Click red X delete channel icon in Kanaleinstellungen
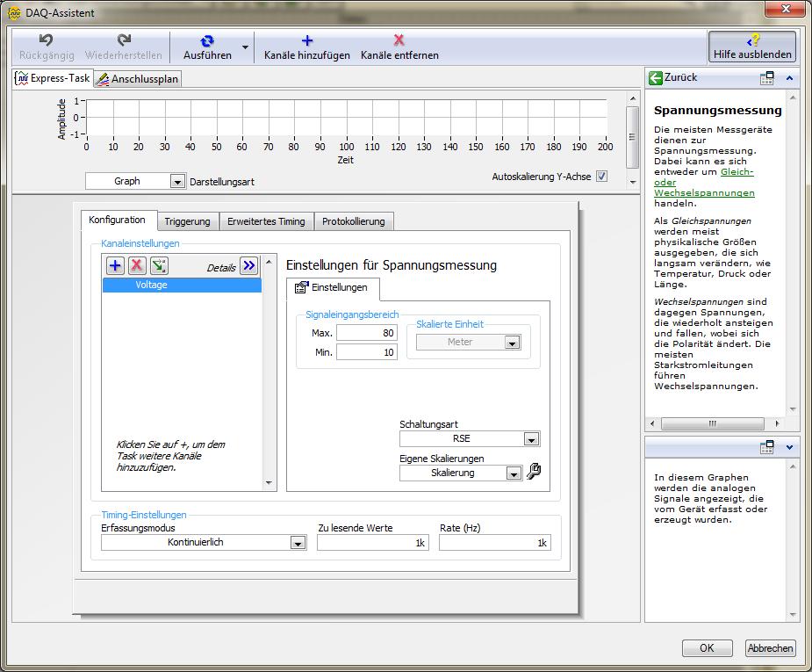812x672 pixels. 137,266
